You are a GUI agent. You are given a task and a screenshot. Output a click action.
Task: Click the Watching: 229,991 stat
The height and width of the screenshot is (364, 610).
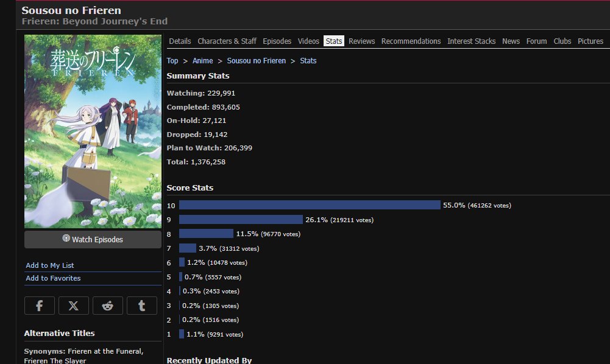200,93
